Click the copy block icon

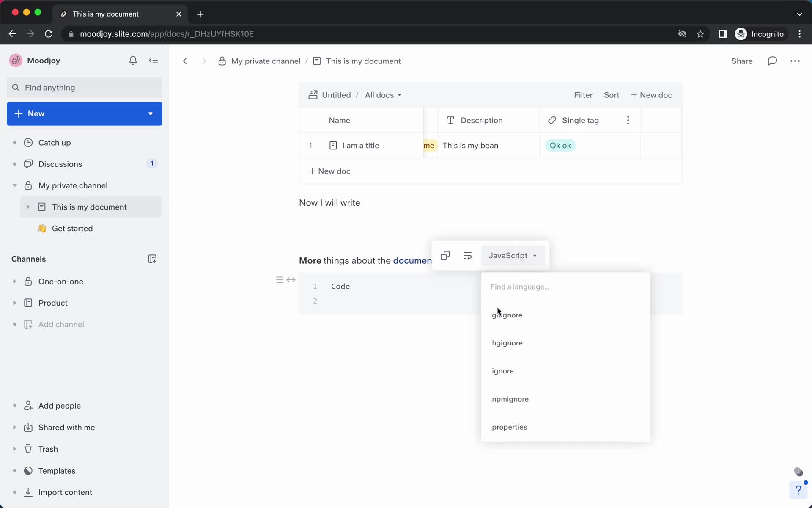[444, 256]
